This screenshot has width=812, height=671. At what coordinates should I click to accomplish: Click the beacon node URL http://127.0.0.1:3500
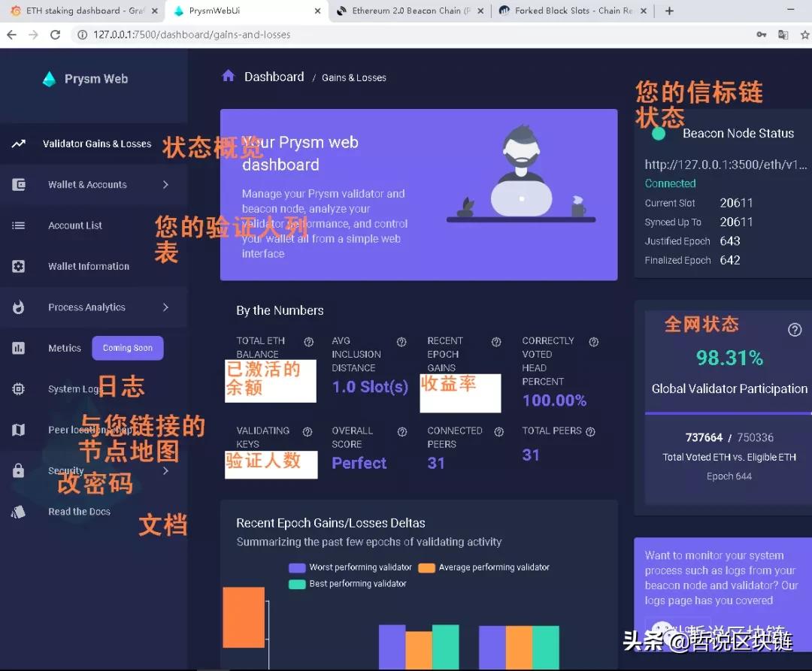click(726, 165)
